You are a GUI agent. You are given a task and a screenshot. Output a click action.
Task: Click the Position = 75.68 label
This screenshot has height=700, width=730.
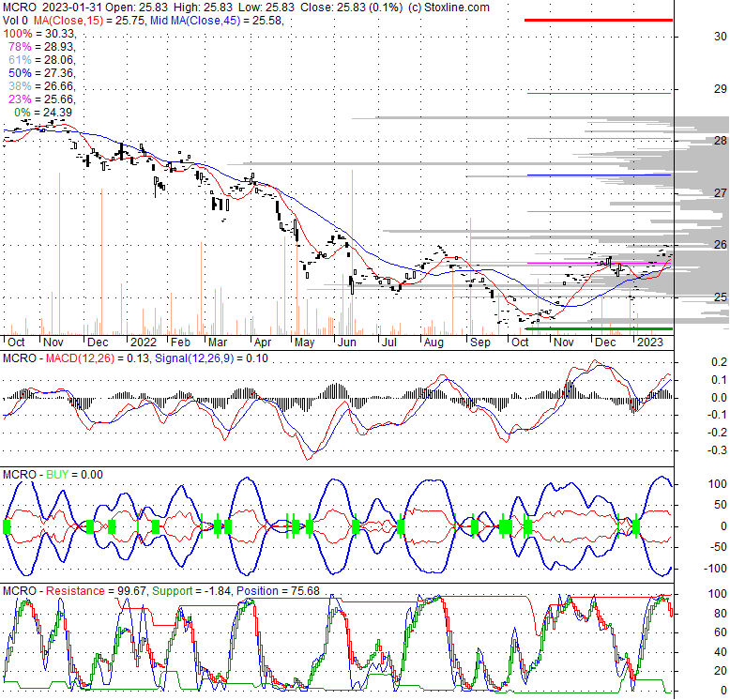[278, 591]
